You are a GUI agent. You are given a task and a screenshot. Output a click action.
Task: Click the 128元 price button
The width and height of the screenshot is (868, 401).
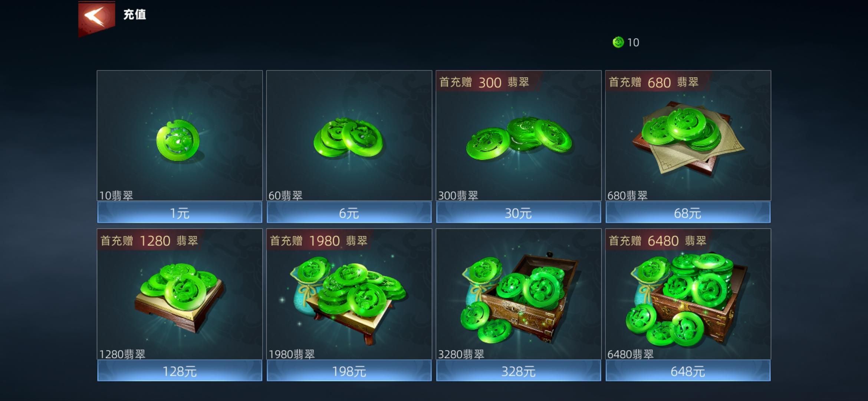coord(180,371)
